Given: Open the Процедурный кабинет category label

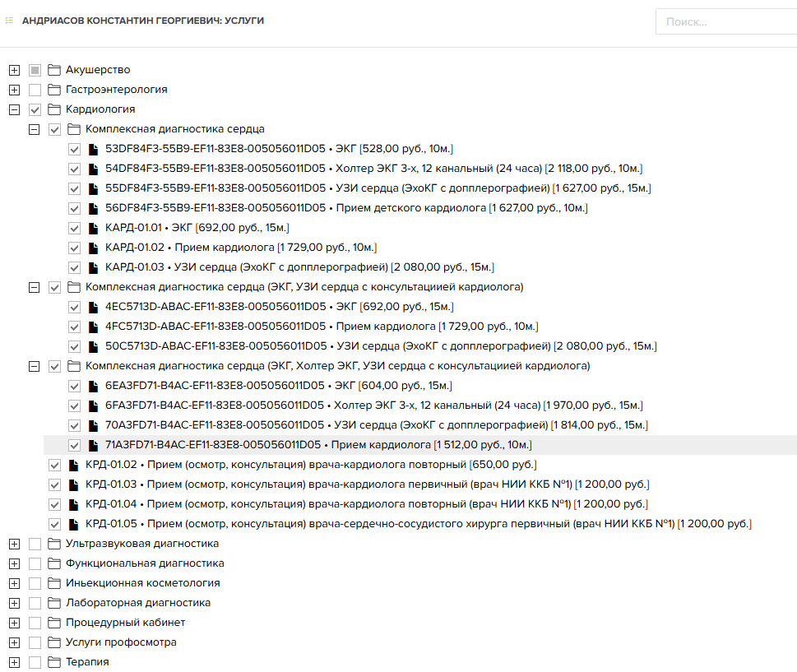Looking at the screenshot, I should tap(126, 622).
